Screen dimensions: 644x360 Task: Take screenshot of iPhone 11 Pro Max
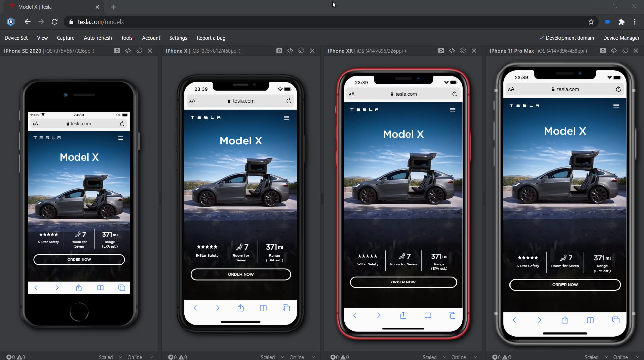coord(603,51)
